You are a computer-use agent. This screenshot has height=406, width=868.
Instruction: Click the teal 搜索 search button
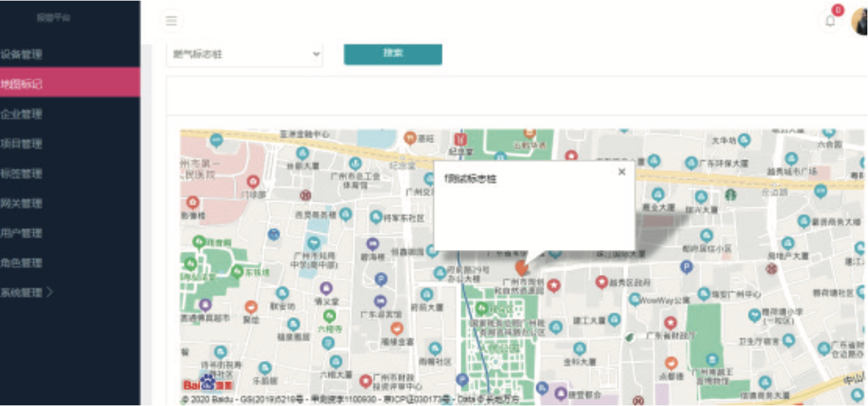click(393, 54)
